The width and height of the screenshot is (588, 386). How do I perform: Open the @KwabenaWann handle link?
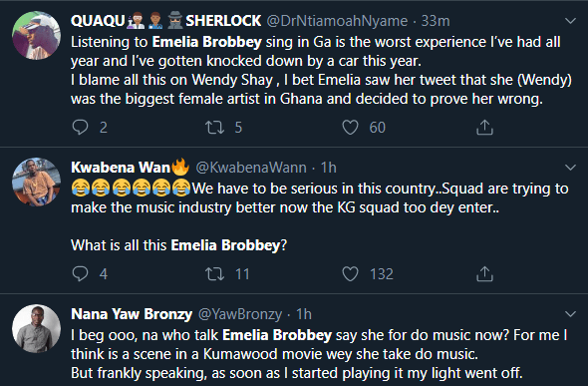(x=251, y=168)
